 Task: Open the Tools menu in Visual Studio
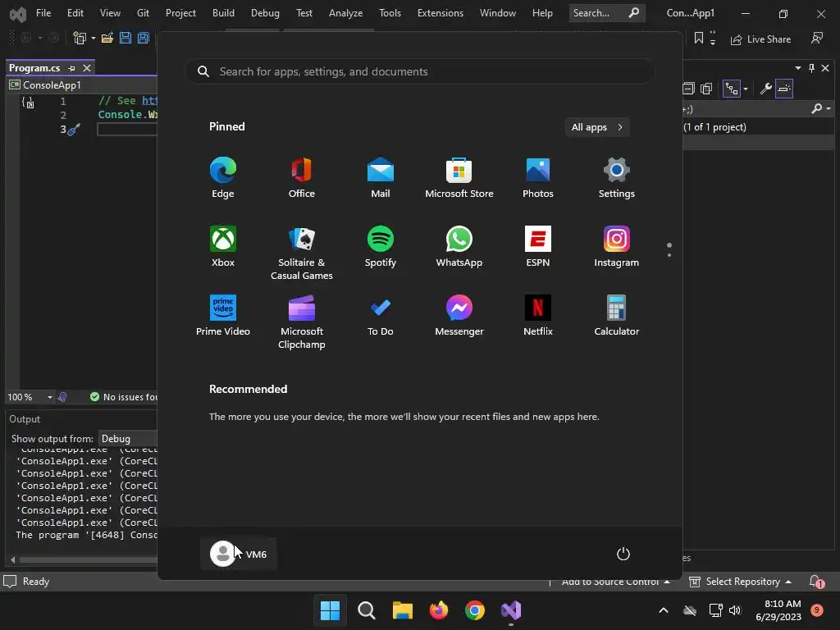pos(390,13)
